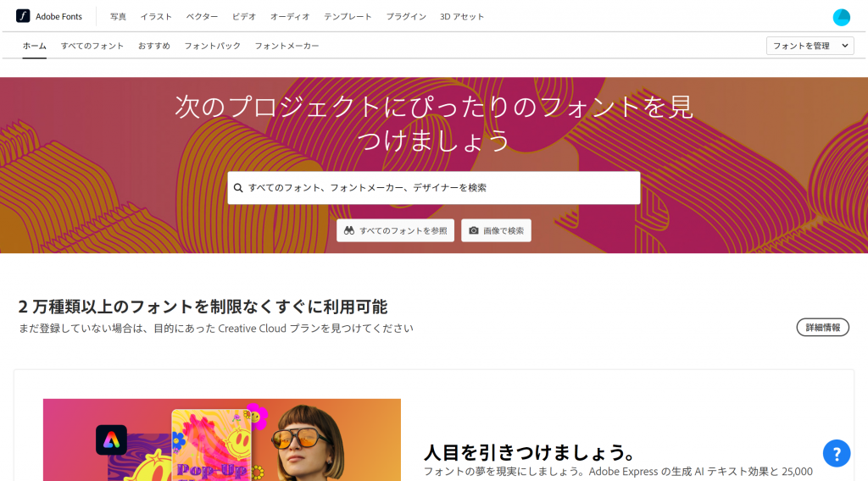Focus the font search input field
Viewport: 868px width, 481px height.
[433, 188]
